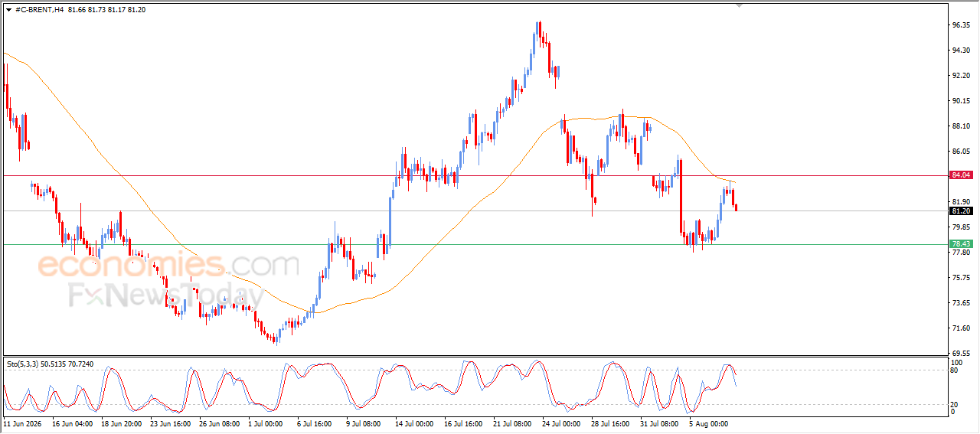
Task: Click the stochastic 80 level label
Action: click(954, 370)
